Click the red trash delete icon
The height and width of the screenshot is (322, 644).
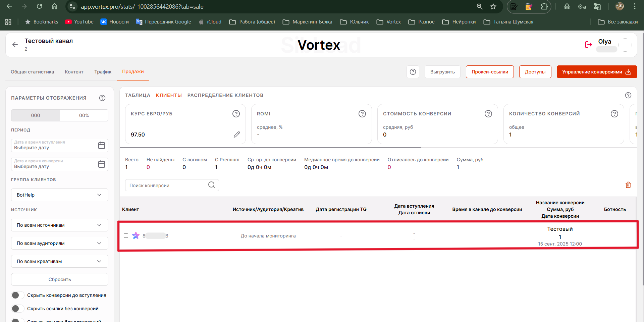[x=628, y=185]
